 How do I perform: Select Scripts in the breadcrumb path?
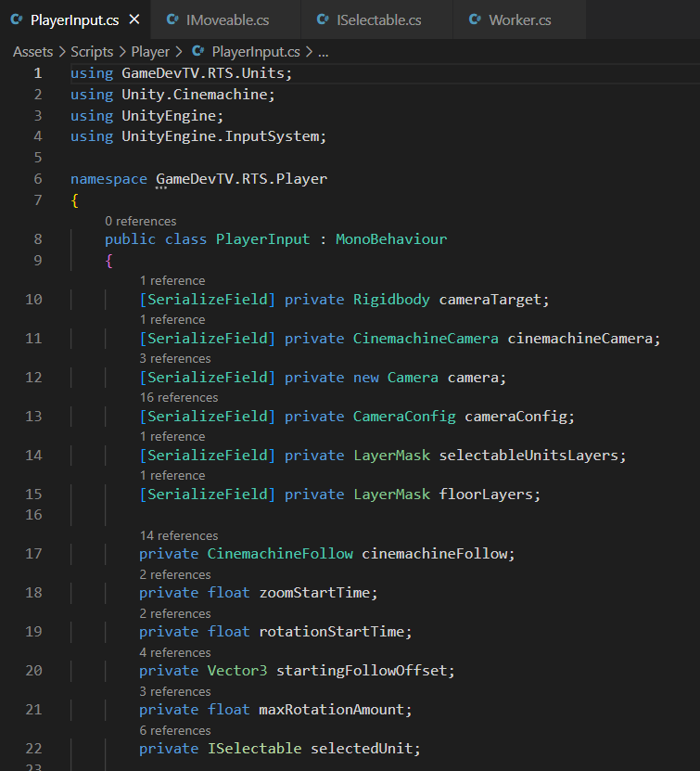(x=92, y=52)
